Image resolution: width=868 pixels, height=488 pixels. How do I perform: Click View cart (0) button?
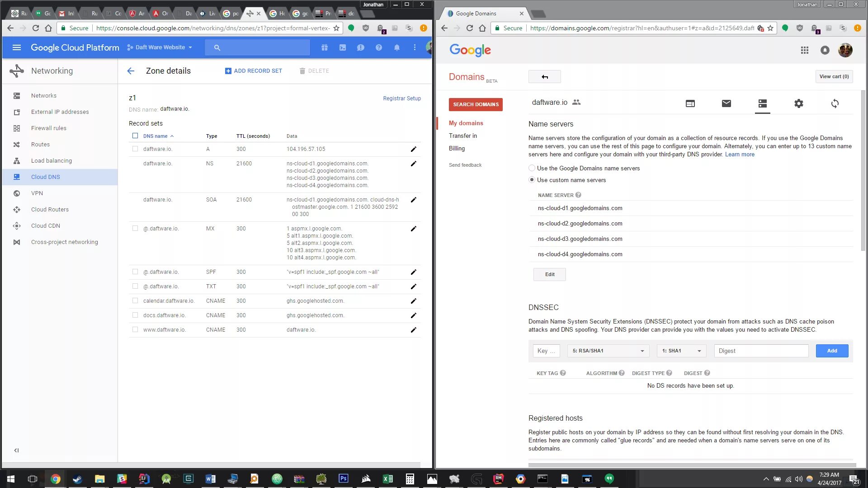click(x=834, y=76)
